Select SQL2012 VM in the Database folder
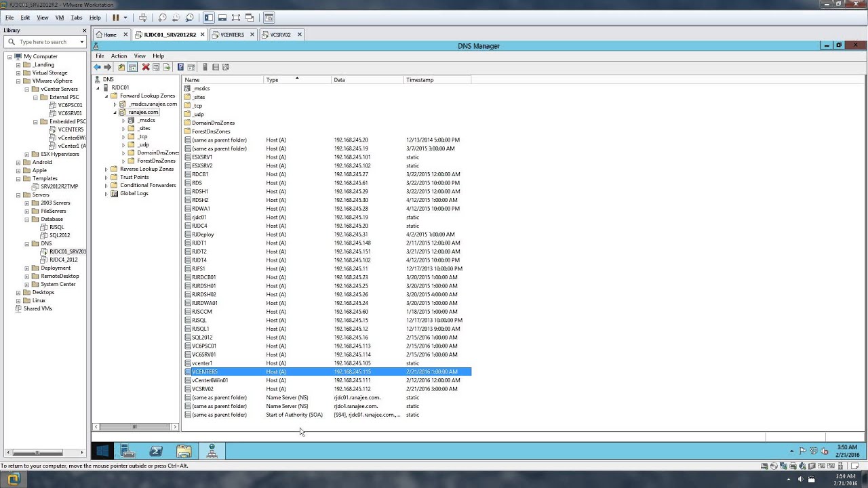This screenshot has width=868, height=488. 60,235
